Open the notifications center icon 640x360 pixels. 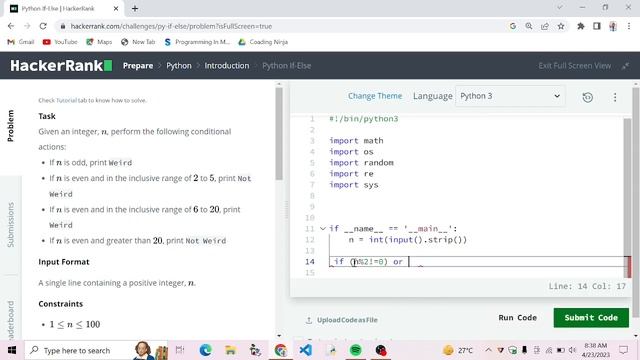(x=623, y=350)
